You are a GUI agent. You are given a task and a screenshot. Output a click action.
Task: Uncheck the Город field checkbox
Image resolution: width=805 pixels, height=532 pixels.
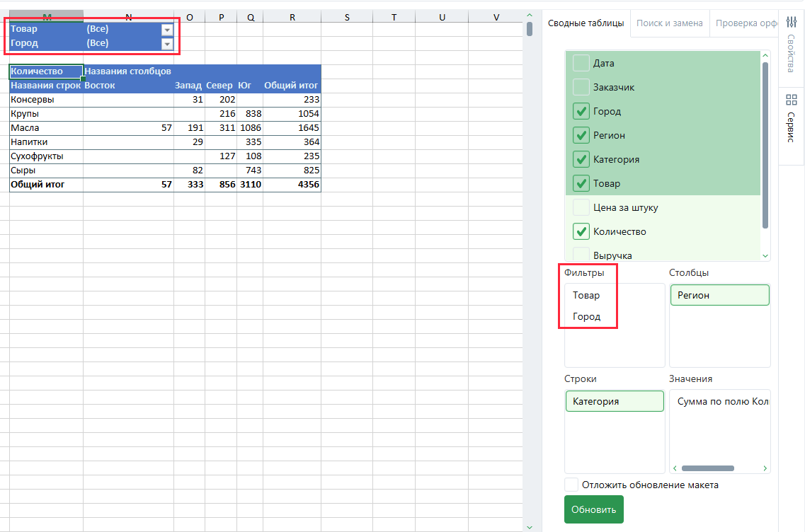581,112
